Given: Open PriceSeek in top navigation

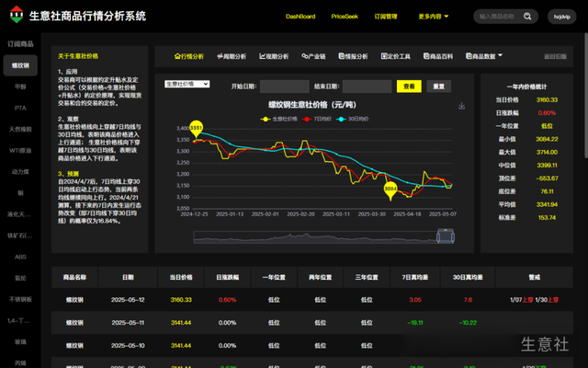Looking at the screenshot, I should pos(345,17).
